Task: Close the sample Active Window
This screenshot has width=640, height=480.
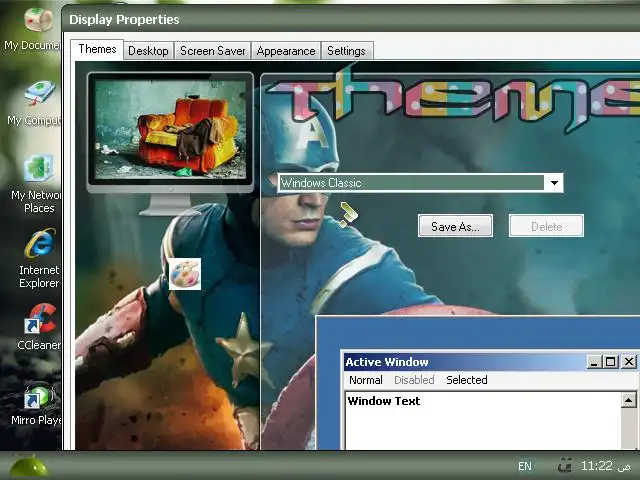Action: click(x=629, y=362)
